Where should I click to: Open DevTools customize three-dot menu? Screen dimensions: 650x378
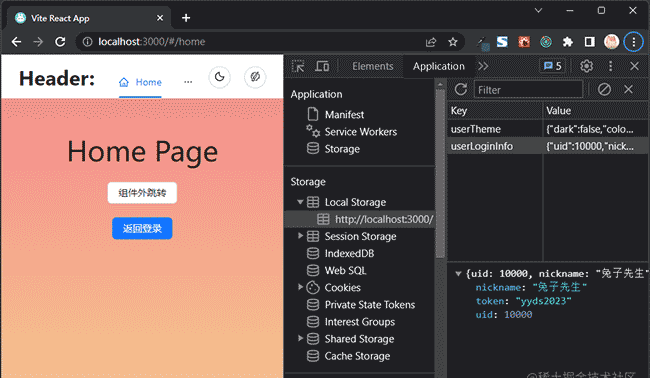coord(610,66)
